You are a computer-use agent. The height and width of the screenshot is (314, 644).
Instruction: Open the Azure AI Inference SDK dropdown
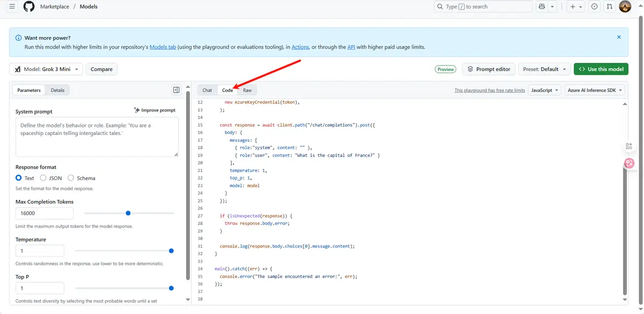click(x=596, y=90)
